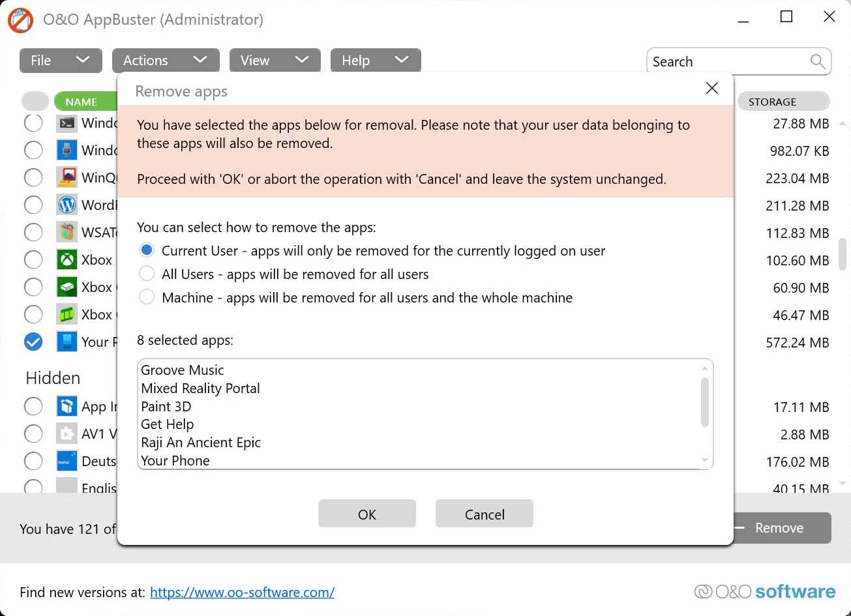The height and width of the screenshot is (616, 851).
Task: Click the main list scroll-up arrow
Action: [x=842, y=123]
